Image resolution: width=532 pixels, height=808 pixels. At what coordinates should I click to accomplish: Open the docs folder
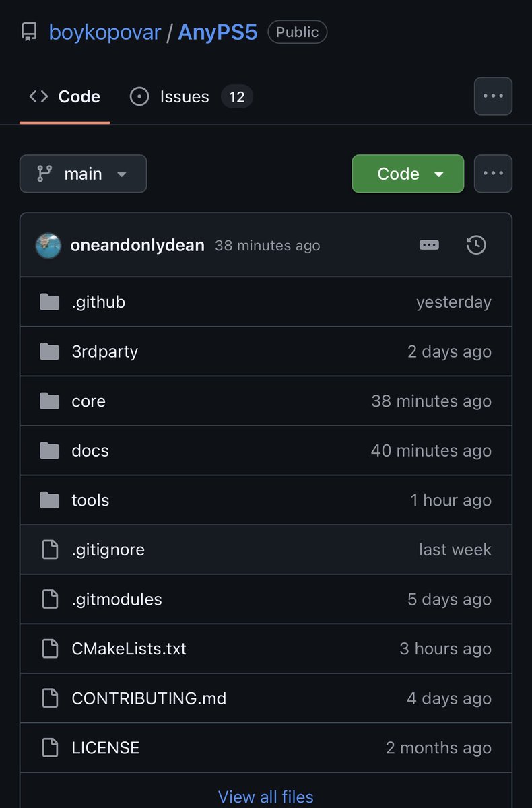90,450
